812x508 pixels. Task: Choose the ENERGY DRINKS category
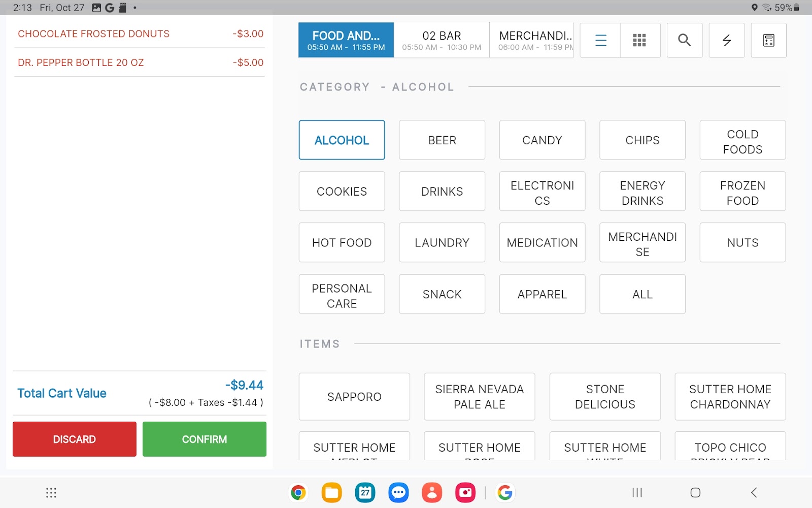coord(642,192)
